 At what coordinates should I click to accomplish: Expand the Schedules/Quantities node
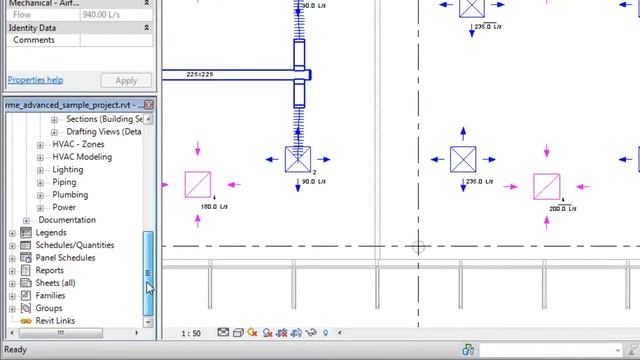[12, 246]
